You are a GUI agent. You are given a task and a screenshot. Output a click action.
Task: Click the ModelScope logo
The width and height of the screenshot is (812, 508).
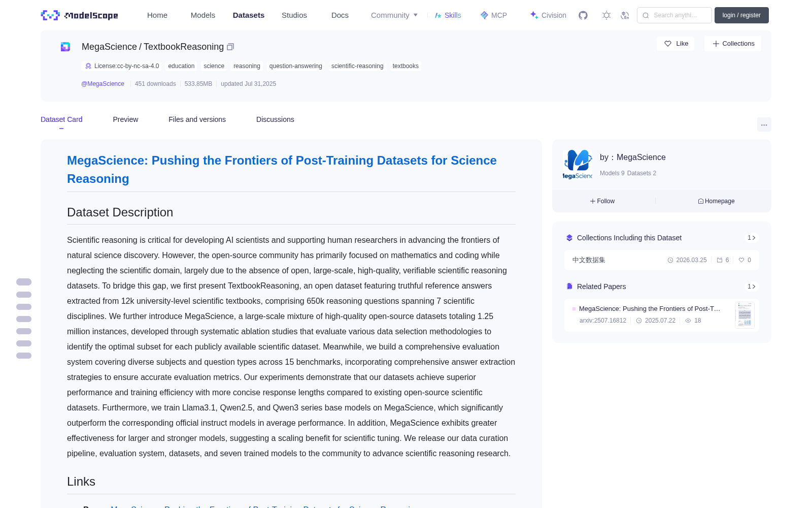[x=79, y=15]
